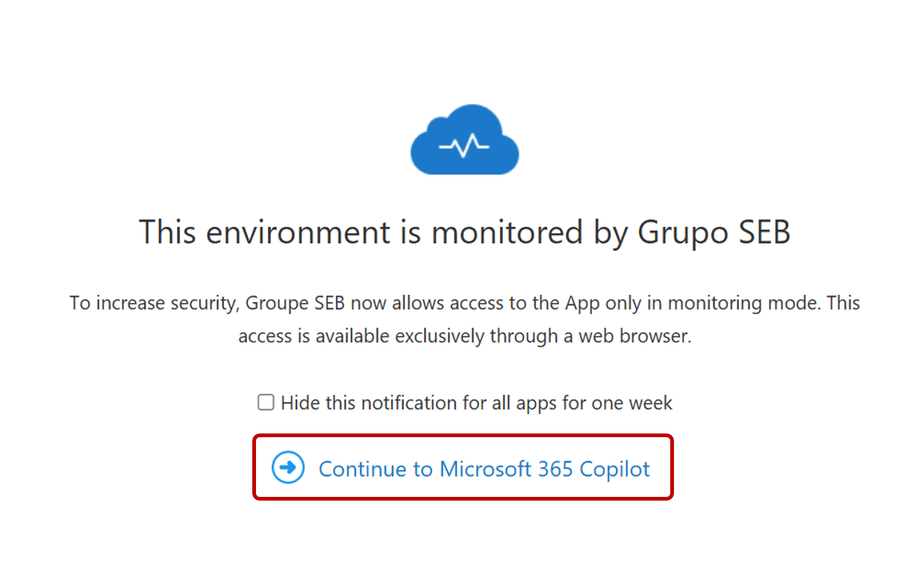Click the word 'monitored' in the title
Image resolution: width=924 pixels, height=570 pixels.
pyautogui.click(x=508, y=232)
